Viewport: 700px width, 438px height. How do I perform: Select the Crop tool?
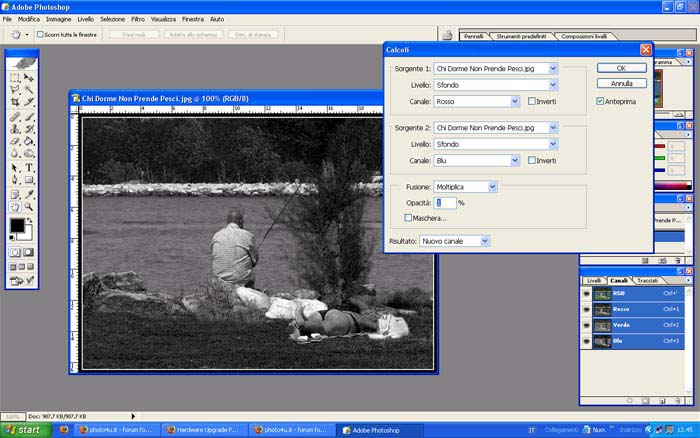click(15, 103)
